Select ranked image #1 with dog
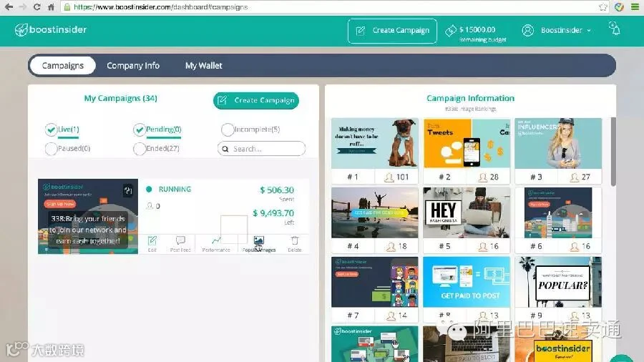 point(375,143)
